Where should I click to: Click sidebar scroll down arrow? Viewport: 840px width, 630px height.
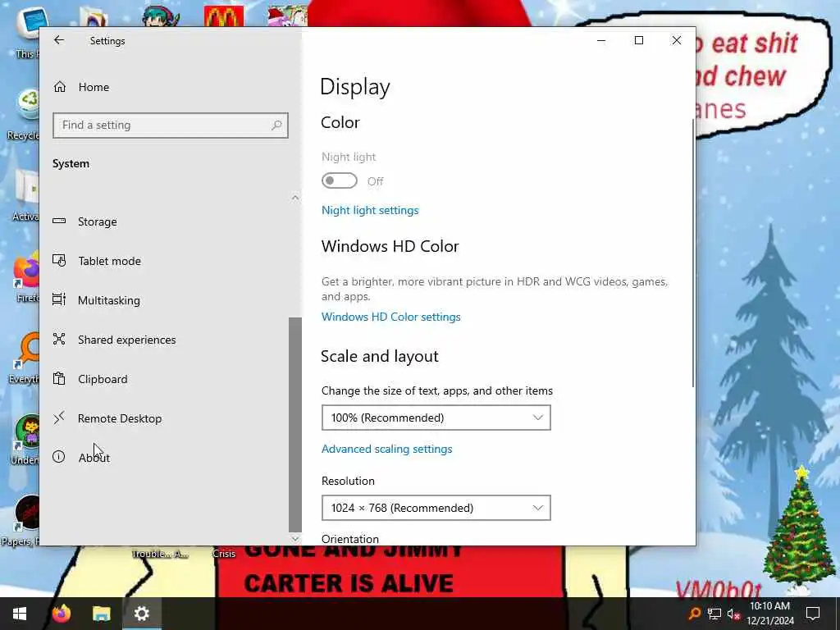(295, 538)
